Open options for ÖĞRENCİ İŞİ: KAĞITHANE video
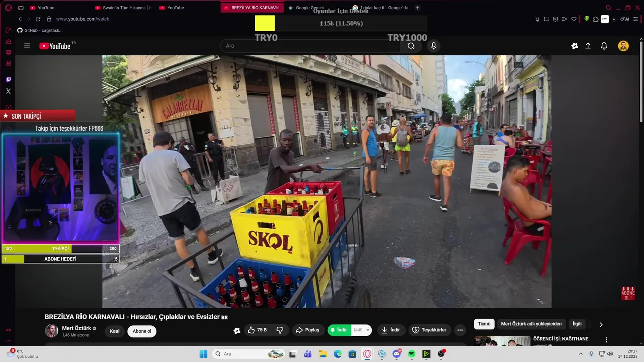The height and width of the screenshot is (362, 644). point(606,340)
